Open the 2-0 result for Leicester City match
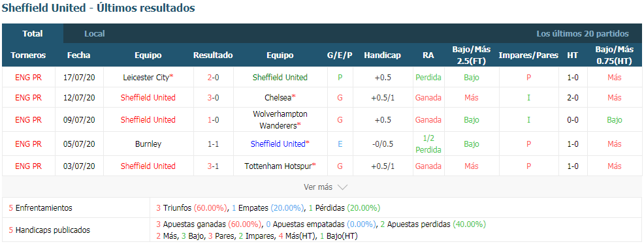Image resolution: width=644 pixels, height=244 pixels. [x=213, y=77]
